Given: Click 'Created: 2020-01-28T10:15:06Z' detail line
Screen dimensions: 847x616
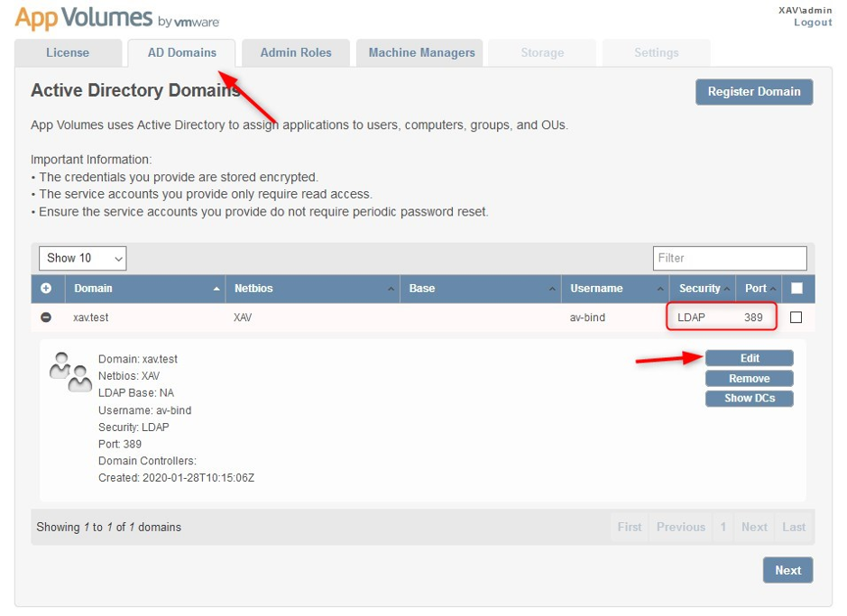Looking at the screenshot, I should coord(176,478).
